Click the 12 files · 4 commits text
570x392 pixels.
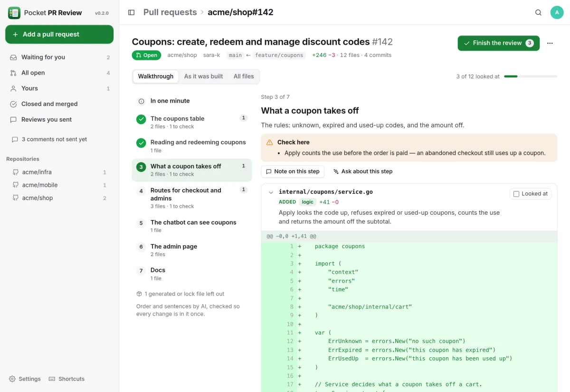[366, 55]
